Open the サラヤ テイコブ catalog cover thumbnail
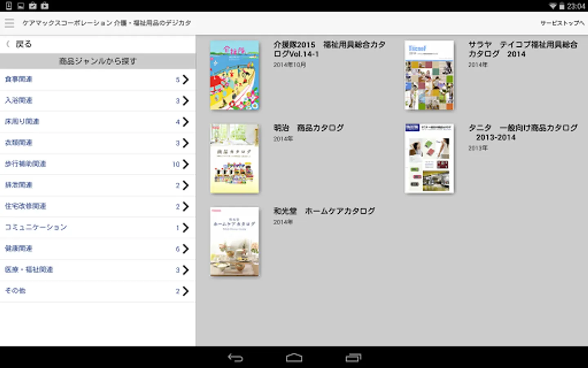 click(429, 75)
